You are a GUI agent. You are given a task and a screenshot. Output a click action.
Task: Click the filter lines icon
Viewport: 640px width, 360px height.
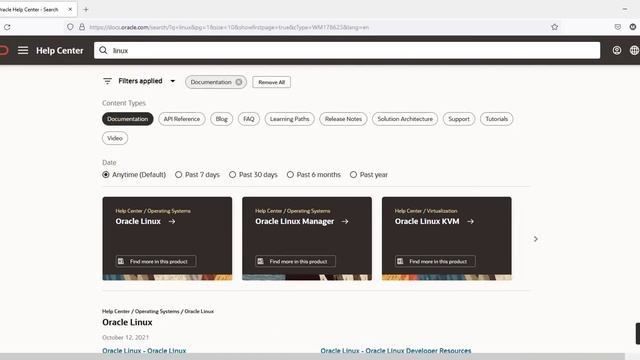107,81
